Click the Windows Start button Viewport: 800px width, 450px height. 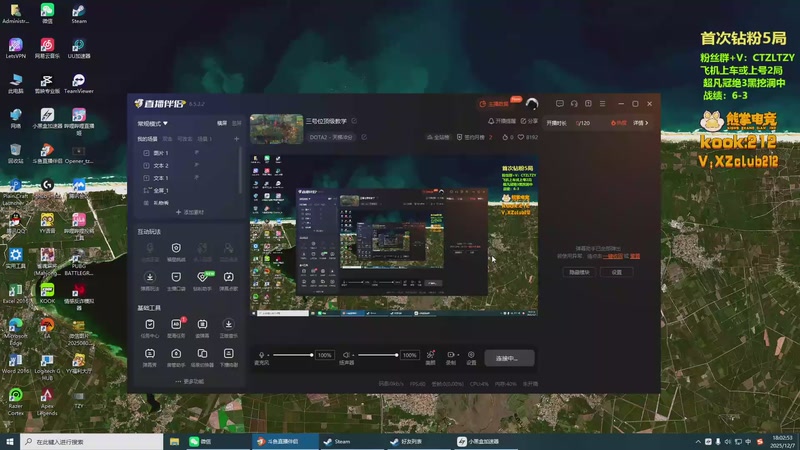pos(10,442)
